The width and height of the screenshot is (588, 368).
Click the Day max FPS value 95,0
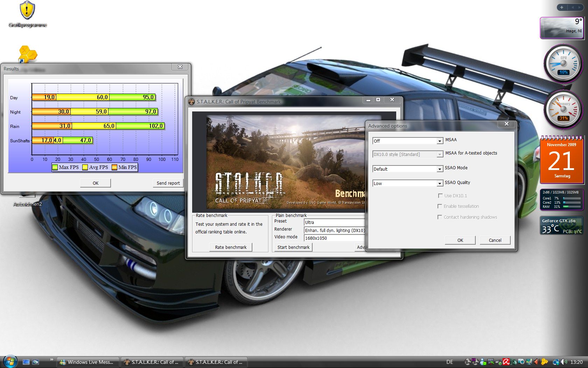coord(148,97)
